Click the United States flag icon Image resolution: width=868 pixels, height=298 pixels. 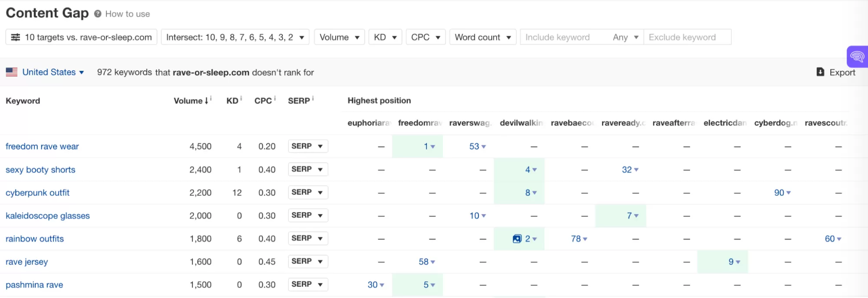12,72
